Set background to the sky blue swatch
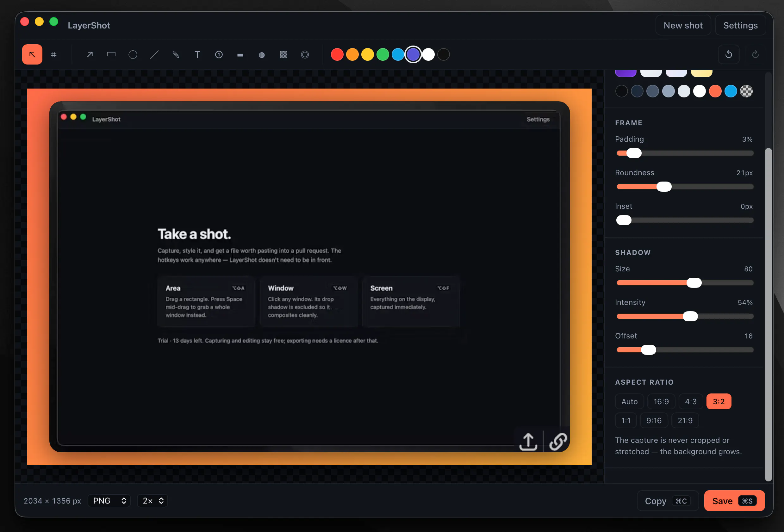Viewport: 784px width, 532px height. click(x=731, y=91)
